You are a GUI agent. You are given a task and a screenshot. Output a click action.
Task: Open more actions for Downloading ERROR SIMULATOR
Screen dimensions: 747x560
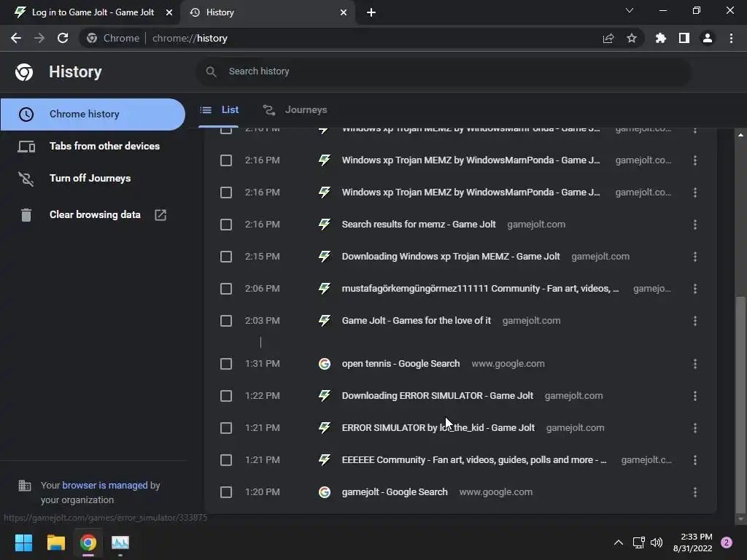point(695,396)
